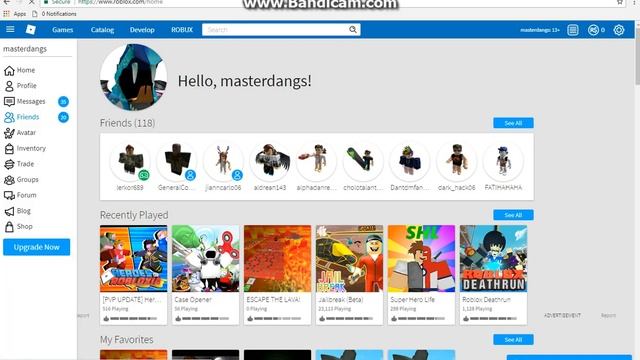Viewport: 640px width, 360px height.
Task: Open friend cholotalant... avatar
Action: 363,162
